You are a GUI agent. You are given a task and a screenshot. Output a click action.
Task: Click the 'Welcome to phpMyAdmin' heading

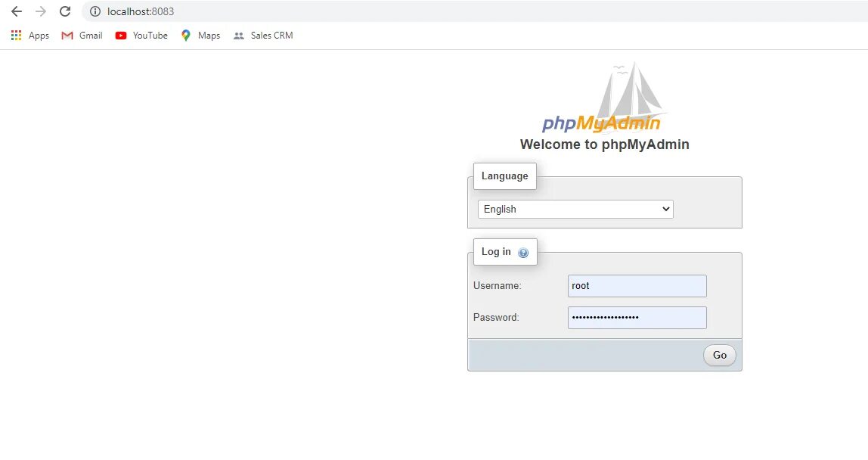[605, 145]
